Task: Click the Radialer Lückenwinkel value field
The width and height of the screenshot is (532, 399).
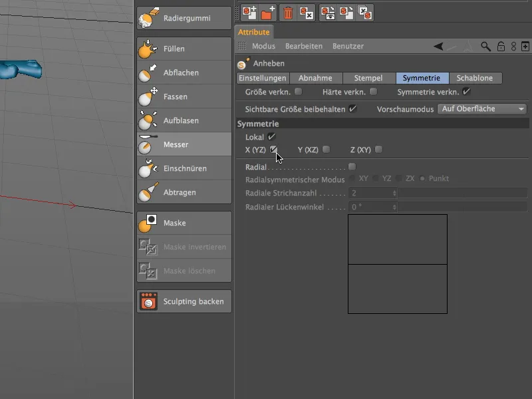Action: click(x=370, y=207)
